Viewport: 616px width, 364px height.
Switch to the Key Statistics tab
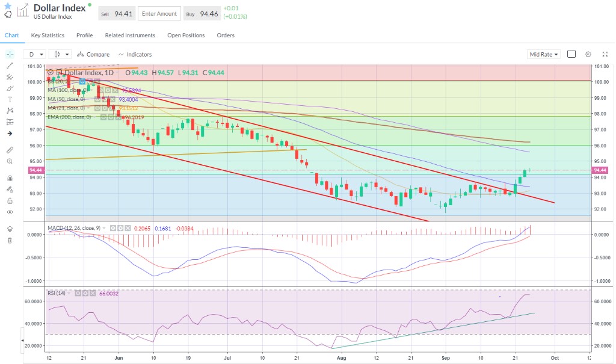pyautogui.click(x=48, y=35)
